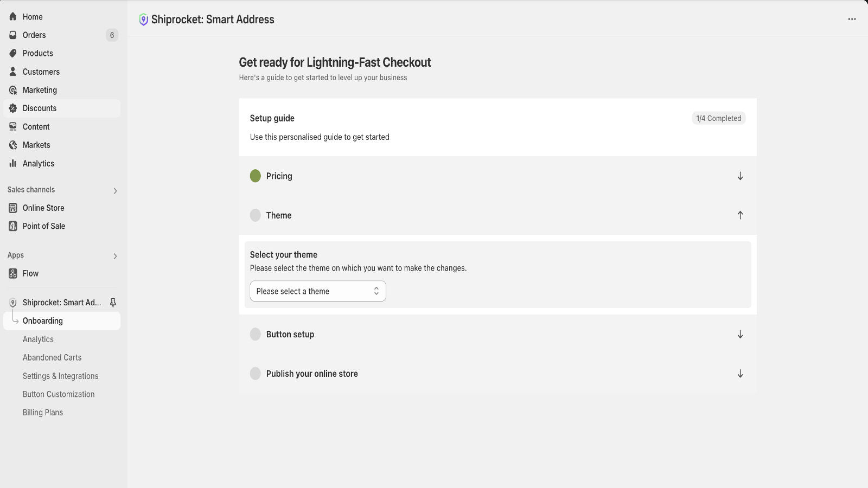Open Orders via its inbox icon
The height and width of the screenshot is (488, 868).
click(x=13, y=35)
